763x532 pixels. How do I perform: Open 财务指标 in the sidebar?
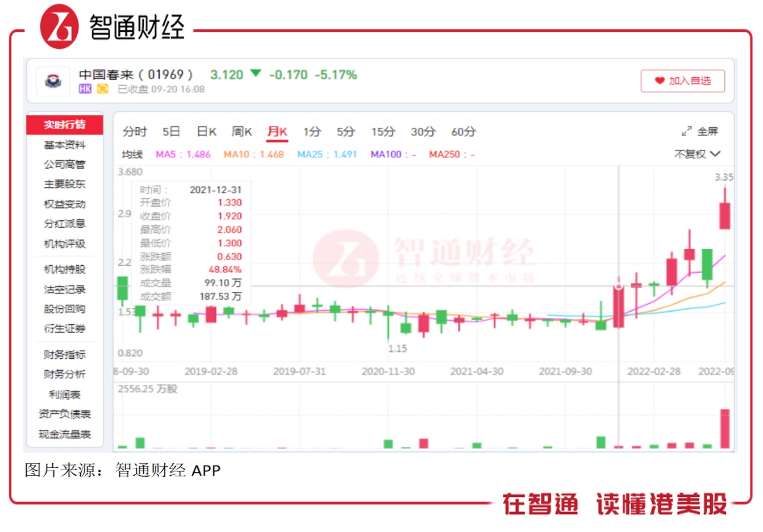point(65,355)
